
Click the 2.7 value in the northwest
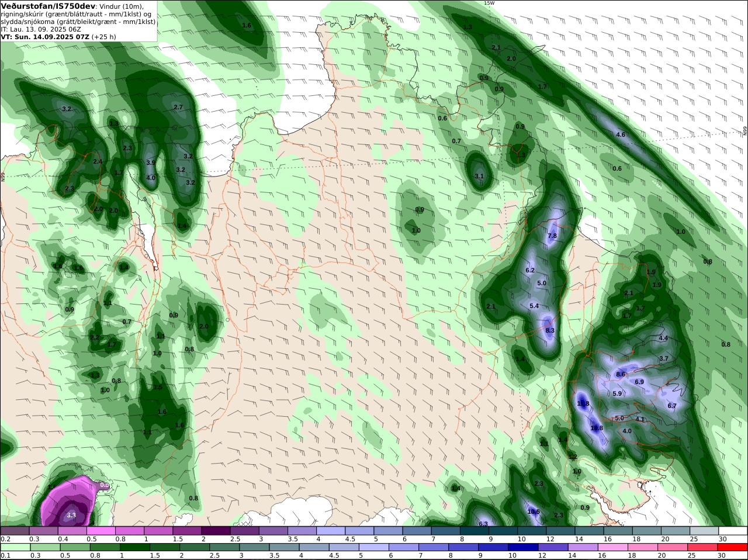tap(179, 107)
